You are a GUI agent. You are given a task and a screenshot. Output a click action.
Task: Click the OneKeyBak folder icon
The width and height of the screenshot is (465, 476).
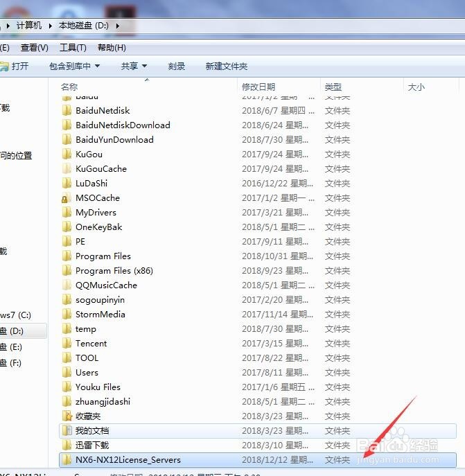[x=67, y=227]
